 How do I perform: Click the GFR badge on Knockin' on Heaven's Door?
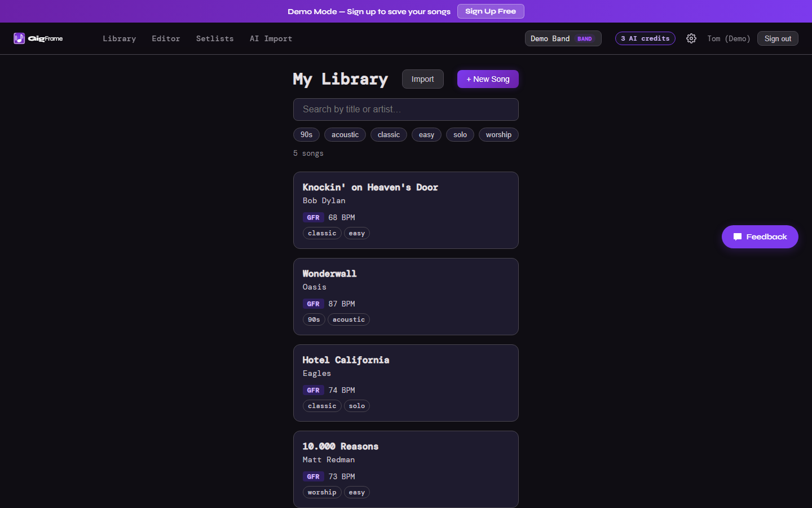tap(314, 217)
